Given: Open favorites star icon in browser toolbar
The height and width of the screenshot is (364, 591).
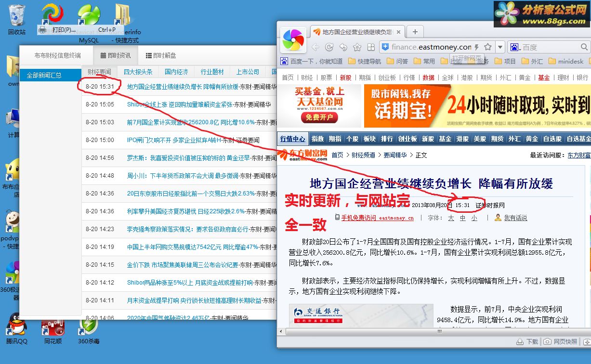Looking at the screenshot, I should click(357, 47).
